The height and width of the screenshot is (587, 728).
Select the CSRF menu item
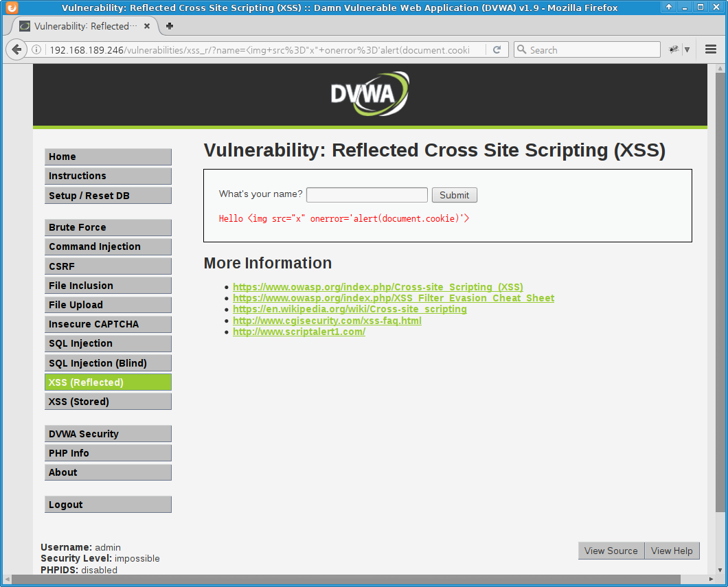[109, 266]
